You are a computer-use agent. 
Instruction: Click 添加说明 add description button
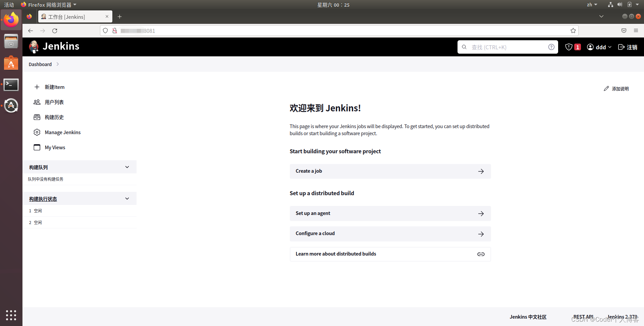click(x=616, y=89)
